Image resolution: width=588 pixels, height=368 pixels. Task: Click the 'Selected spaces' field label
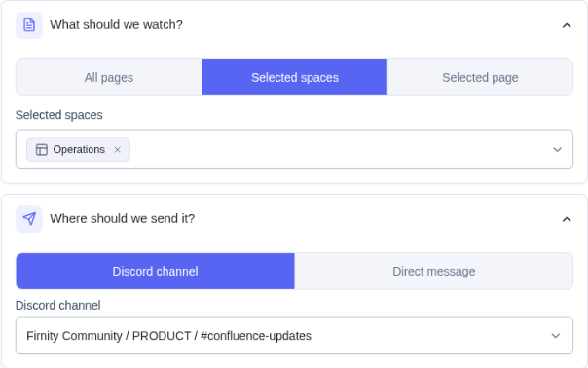coord(58,115)
